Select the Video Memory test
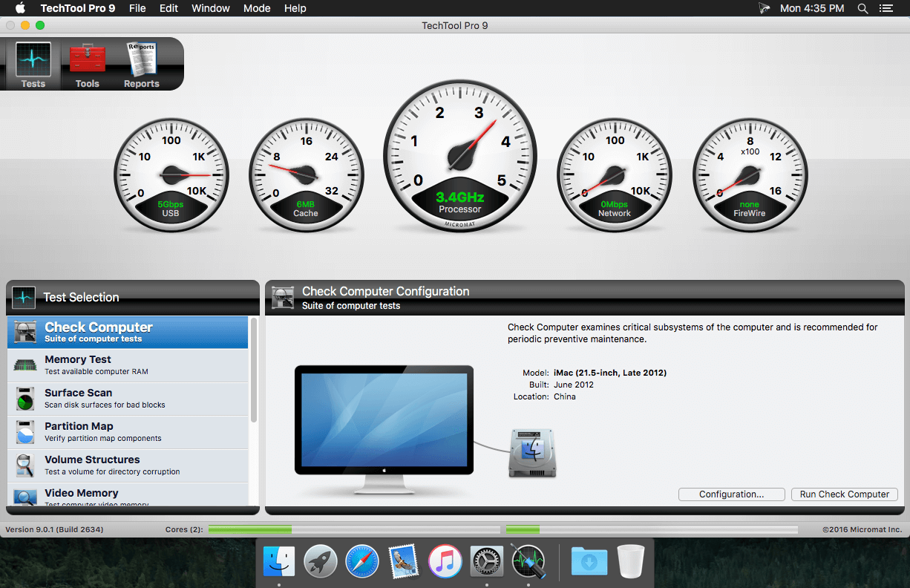Image resolution: width=910 pixels, height=588 pixels. point(128,494)
